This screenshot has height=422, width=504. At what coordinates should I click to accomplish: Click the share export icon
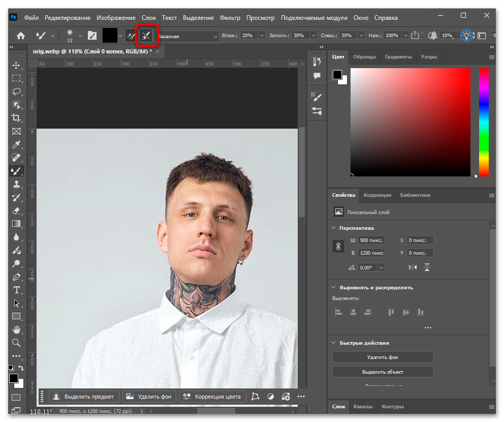(415, 35)
